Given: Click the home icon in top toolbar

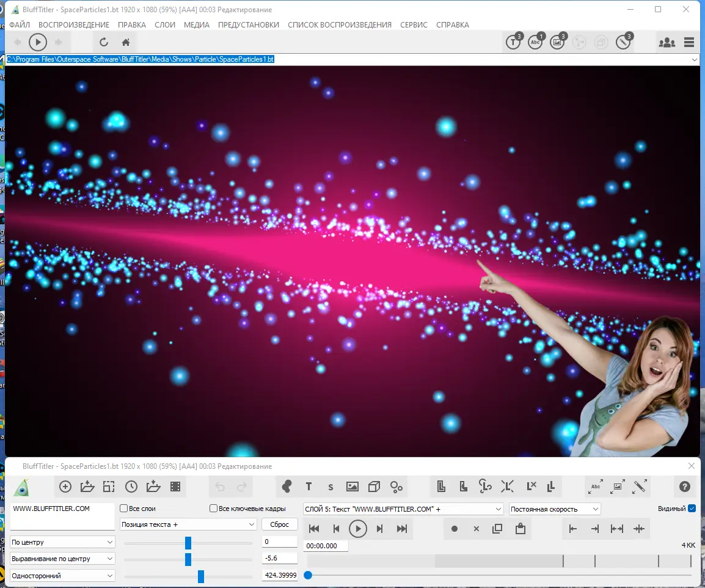Looking at the screenshot, I should click(126, 42).
